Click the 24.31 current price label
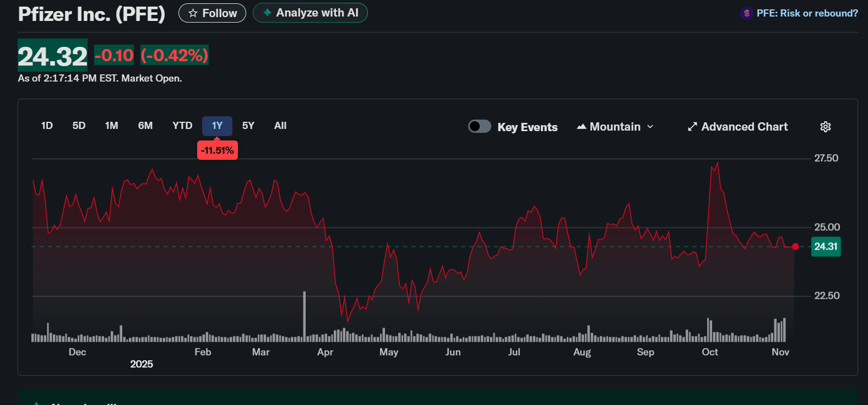This screenshot has height=405, width=868. click(x=826, y=246)
